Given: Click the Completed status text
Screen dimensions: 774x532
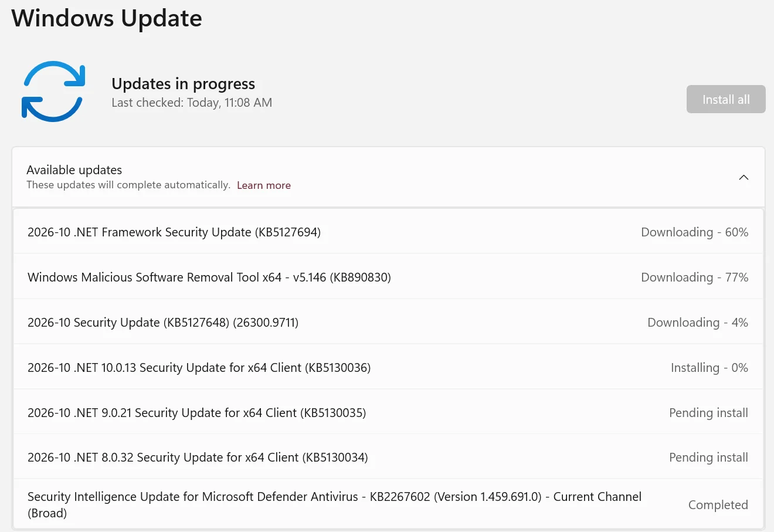Looking at the screenshot, I should click(x=718, y=505).
